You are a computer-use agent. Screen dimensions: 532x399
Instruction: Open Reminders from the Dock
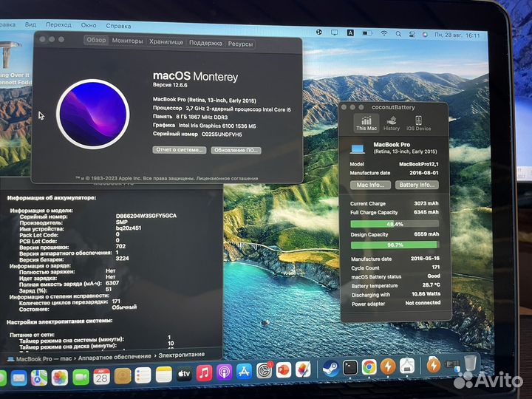143,376
